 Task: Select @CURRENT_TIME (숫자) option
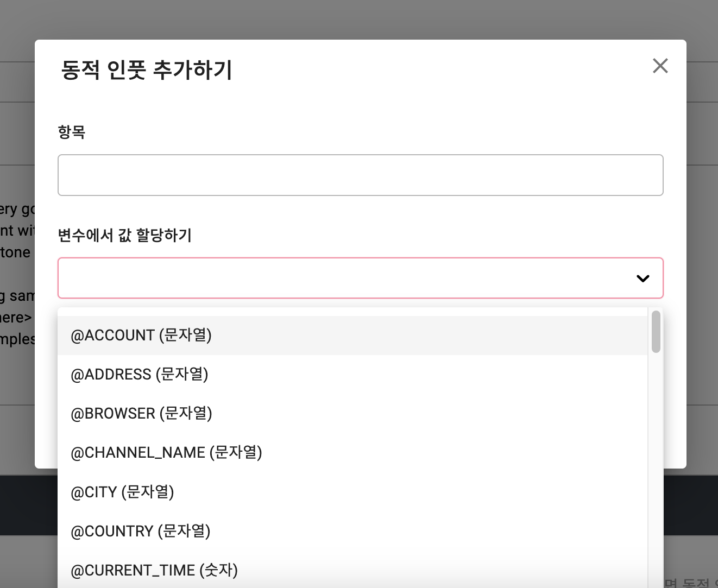point(154,570)
